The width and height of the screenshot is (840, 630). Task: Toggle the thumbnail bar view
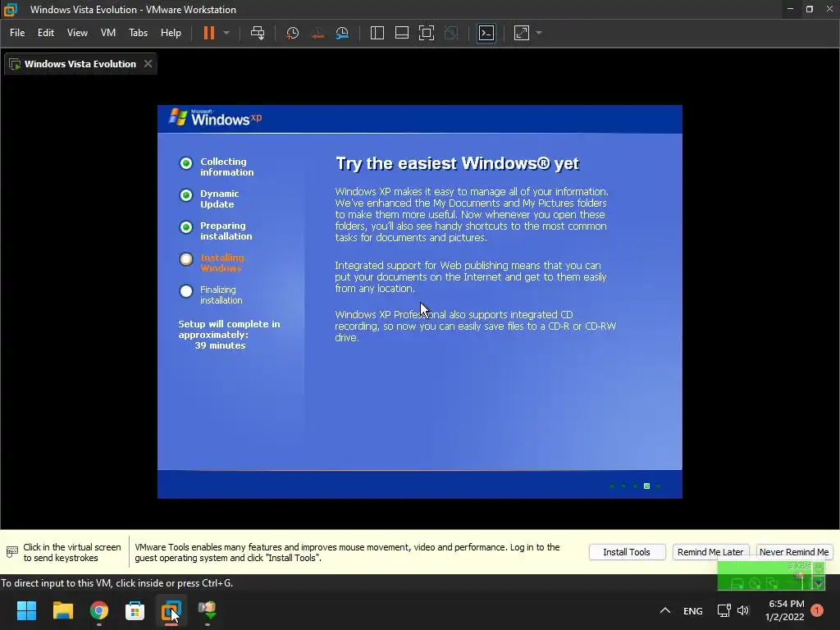pos(402,33)
